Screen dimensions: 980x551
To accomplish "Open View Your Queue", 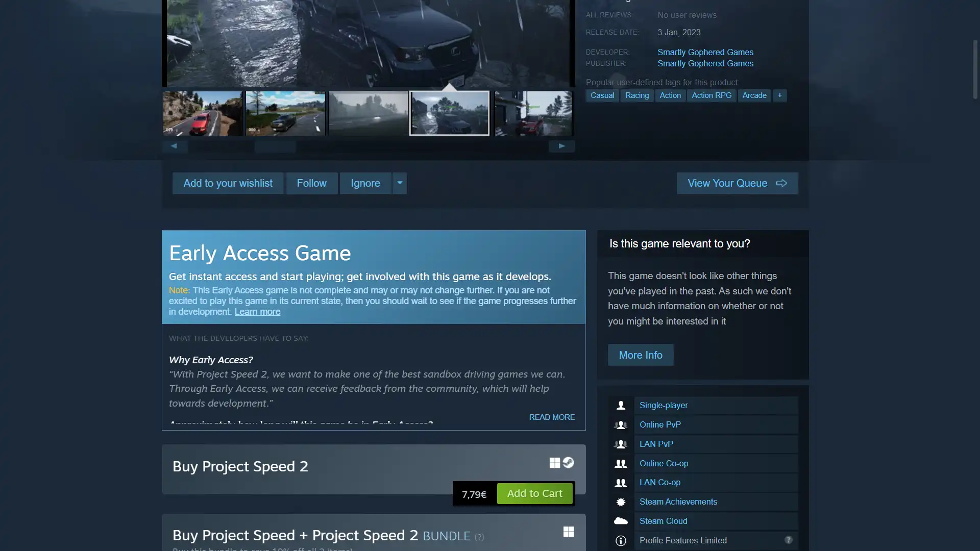I will (x=737, y=183).
